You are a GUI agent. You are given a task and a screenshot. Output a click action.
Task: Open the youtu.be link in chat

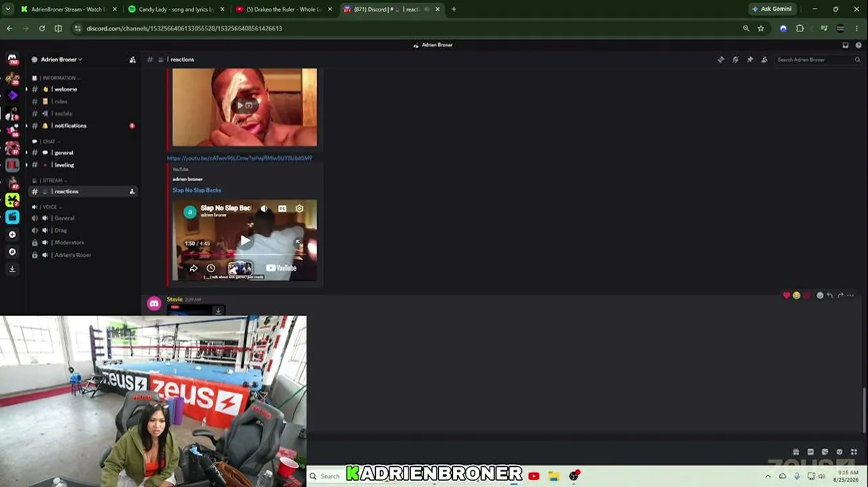[x=239, y=158]
